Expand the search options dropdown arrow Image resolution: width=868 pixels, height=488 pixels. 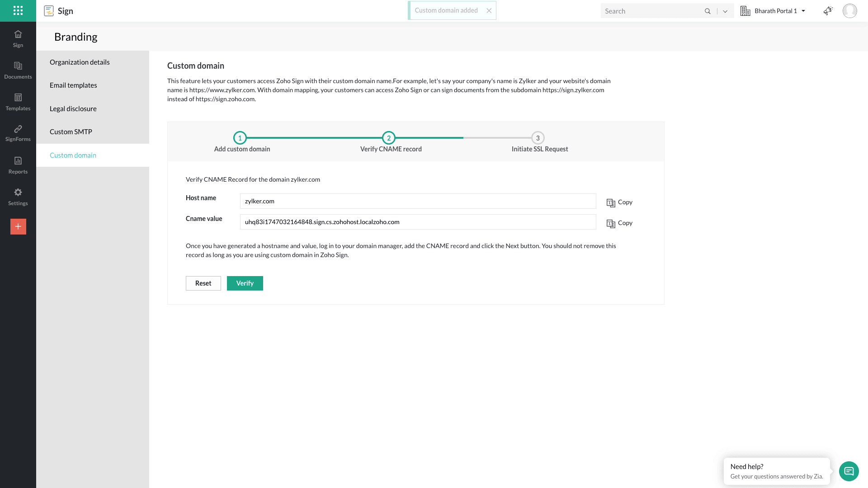[725, 11]
